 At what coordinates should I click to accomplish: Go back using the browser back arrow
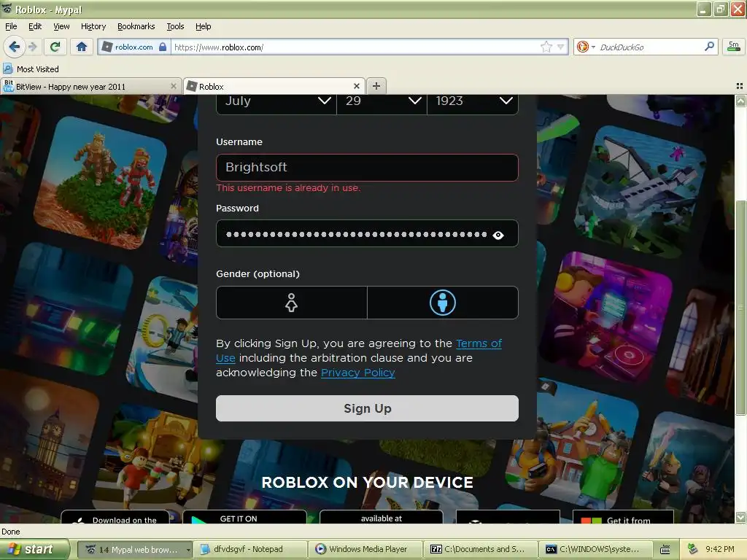tap(15, 47)
